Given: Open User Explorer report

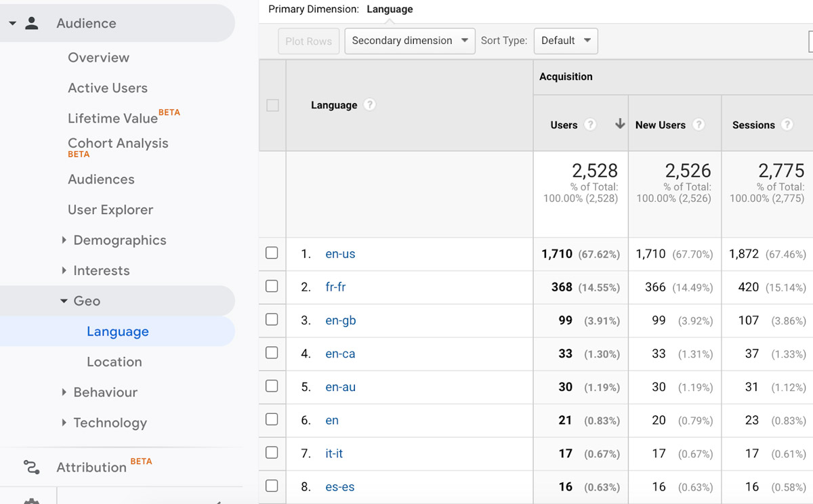Looking at the screenshot, I should point(110,210).
